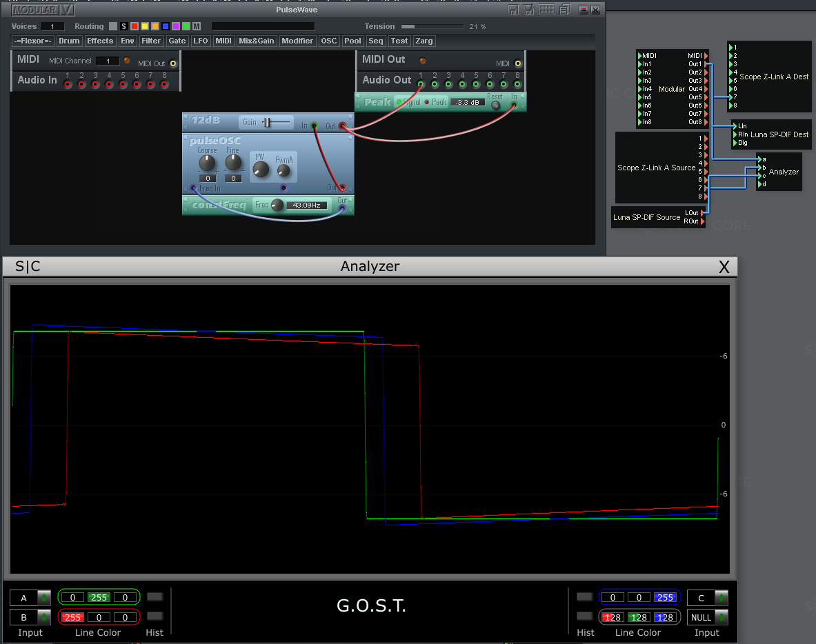Open the LFO module menu
The width and height of the screenshot is (816, 644).
[200, 41]
